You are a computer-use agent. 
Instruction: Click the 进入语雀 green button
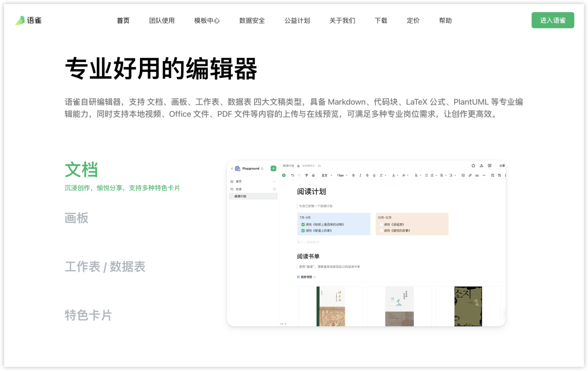pos(553,20)
